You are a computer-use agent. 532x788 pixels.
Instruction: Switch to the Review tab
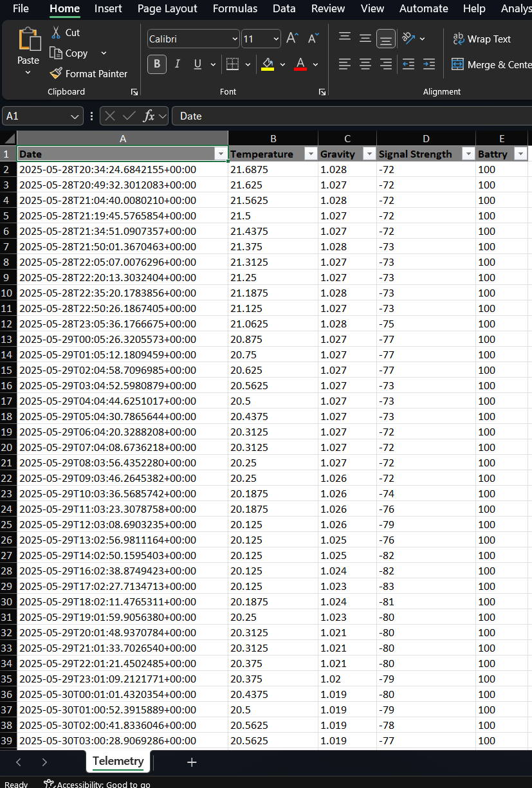(x=328, y=9)
